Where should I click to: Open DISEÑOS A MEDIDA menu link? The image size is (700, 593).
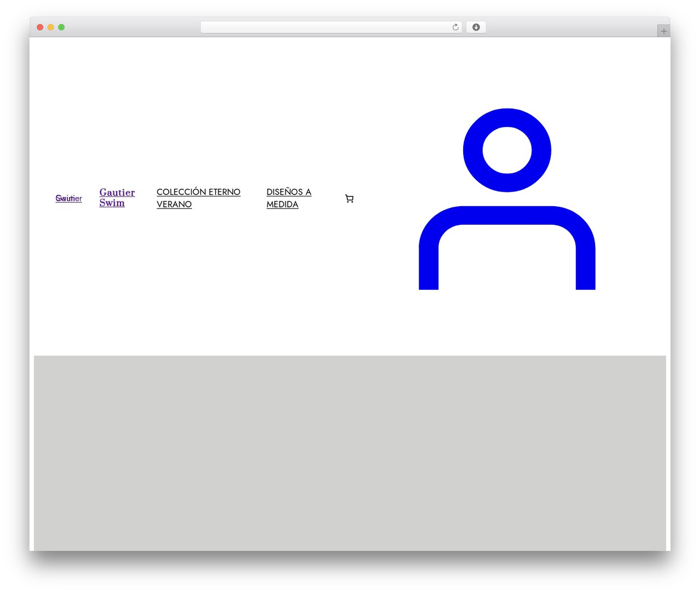click(289, 198)
